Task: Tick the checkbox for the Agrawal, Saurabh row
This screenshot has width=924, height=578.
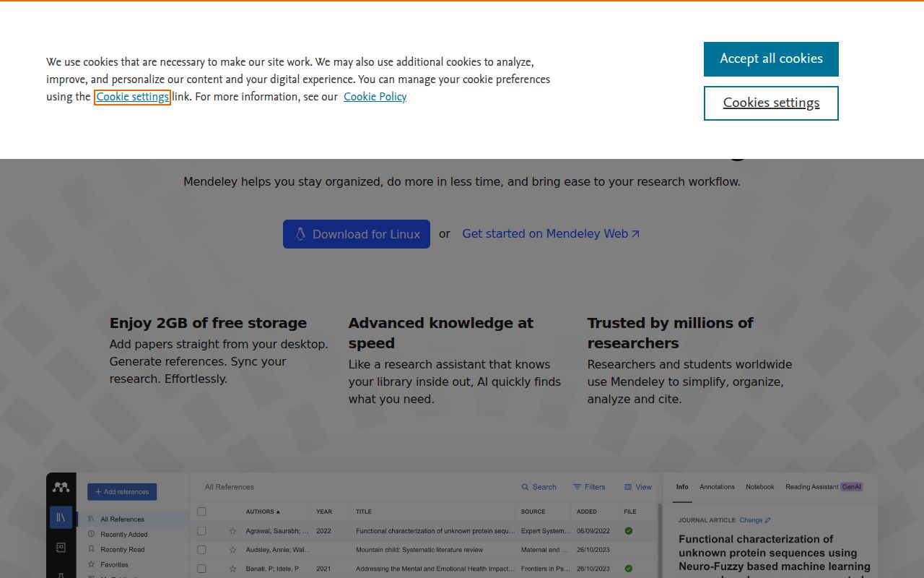Action: [202, 531]
